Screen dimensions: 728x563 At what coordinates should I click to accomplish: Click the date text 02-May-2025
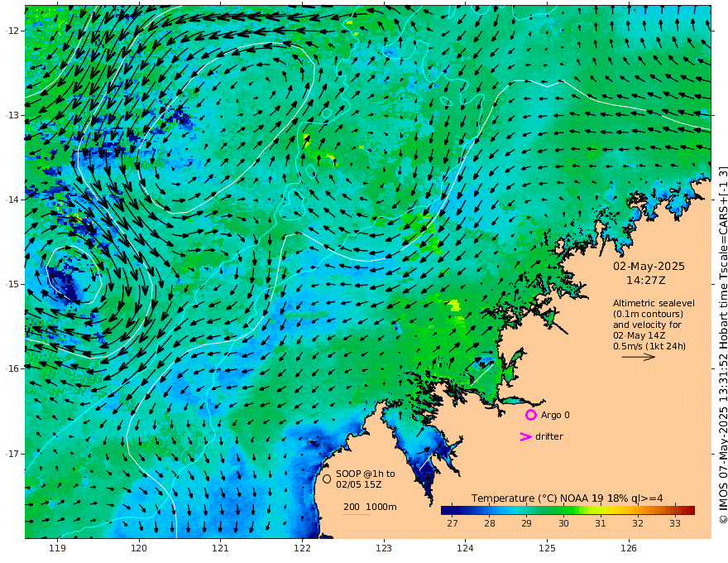(x=649, y=266)
